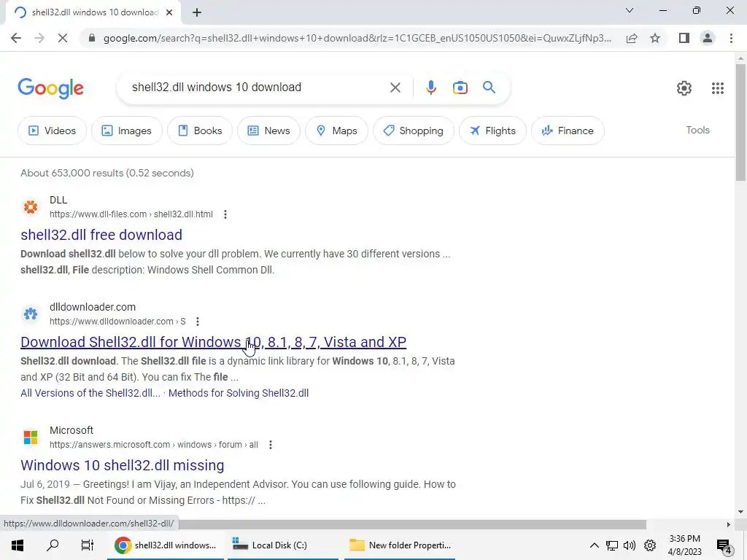Switch to New folder Properties window
747x560 pixels.
pos(400,545)
